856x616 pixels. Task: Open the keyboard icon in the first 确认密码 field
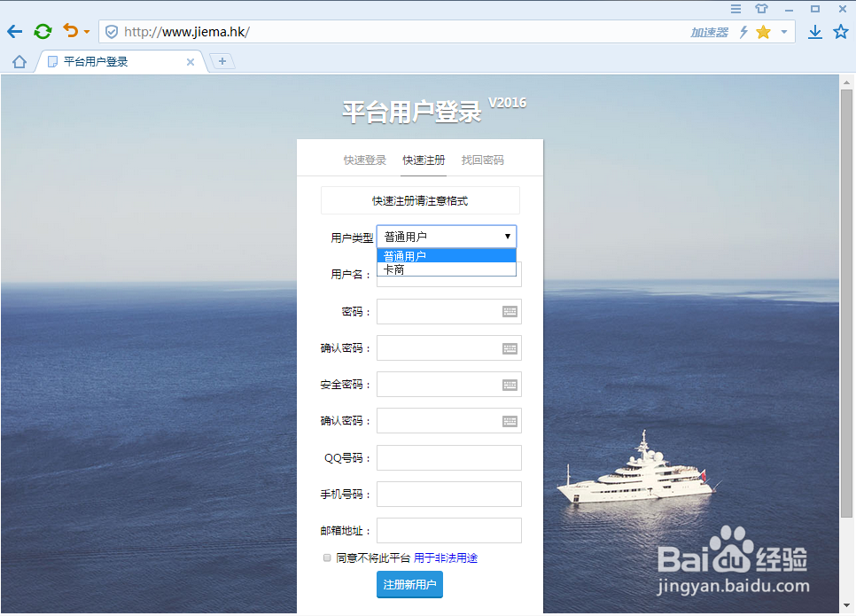click(510, 348)
